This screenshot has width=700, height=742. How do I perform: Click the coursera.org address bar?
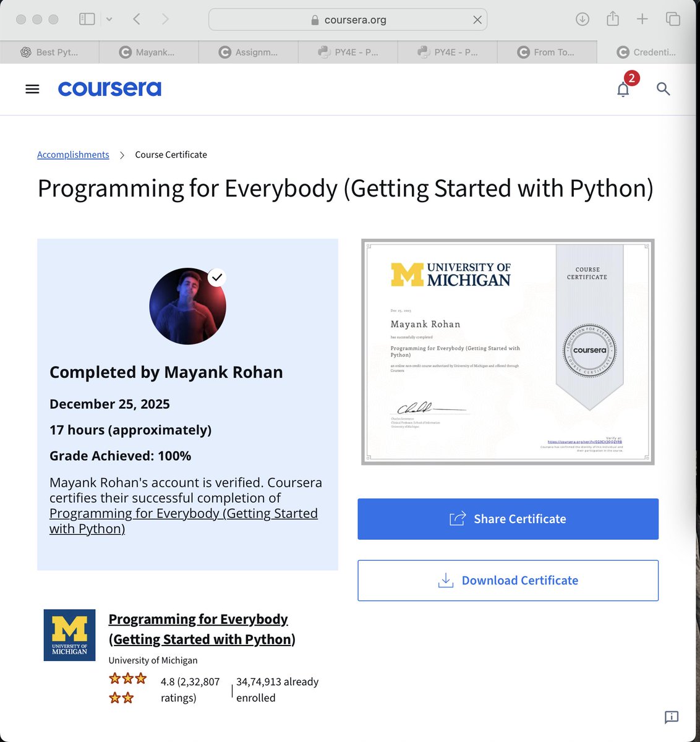point(348,20)
